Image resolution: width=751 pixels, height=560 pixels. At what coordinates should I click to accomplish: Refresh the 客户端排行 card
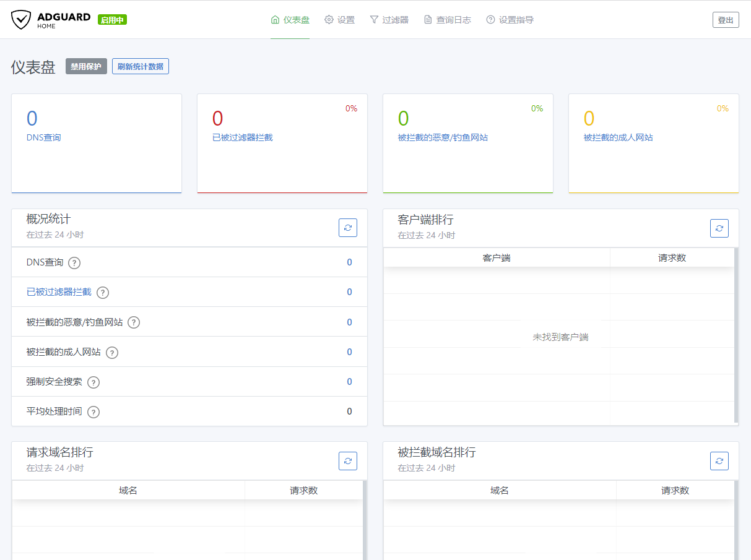click(x=719, y=228)
